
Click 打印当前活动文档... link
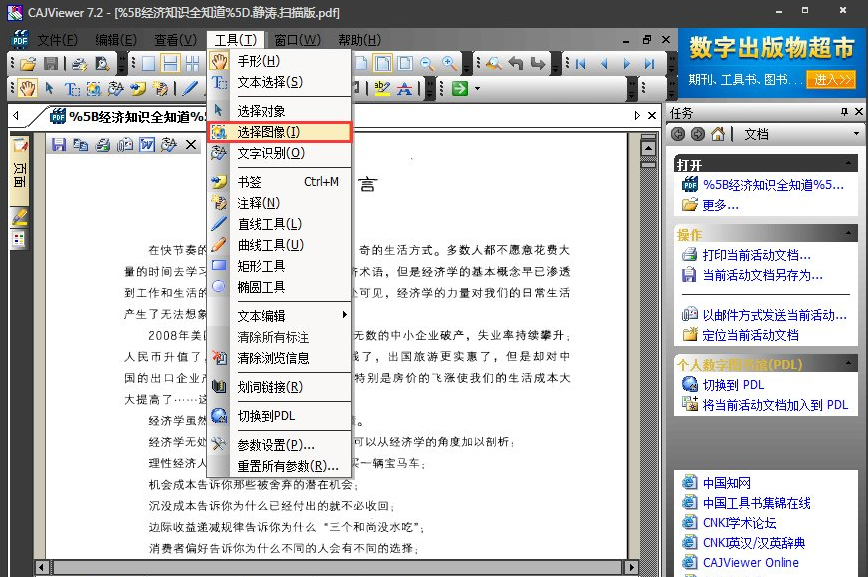756,255
